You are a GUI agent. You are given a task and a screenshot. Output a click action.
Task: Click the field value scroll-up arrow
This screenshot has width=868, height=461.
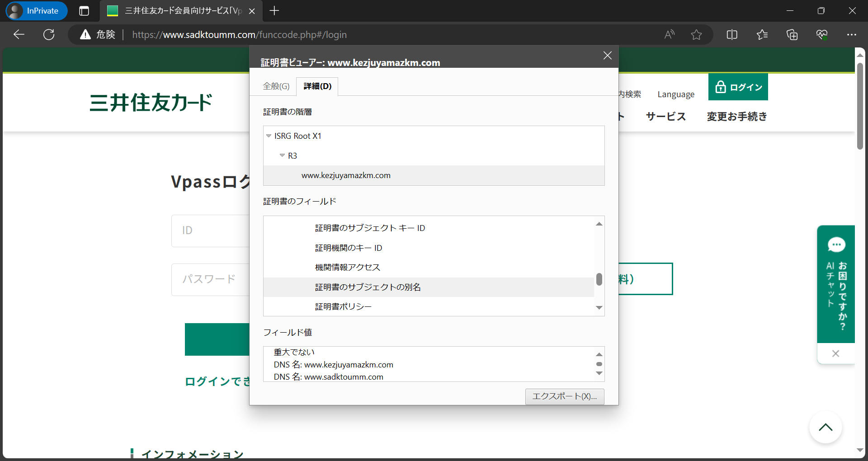coord(599,354)
